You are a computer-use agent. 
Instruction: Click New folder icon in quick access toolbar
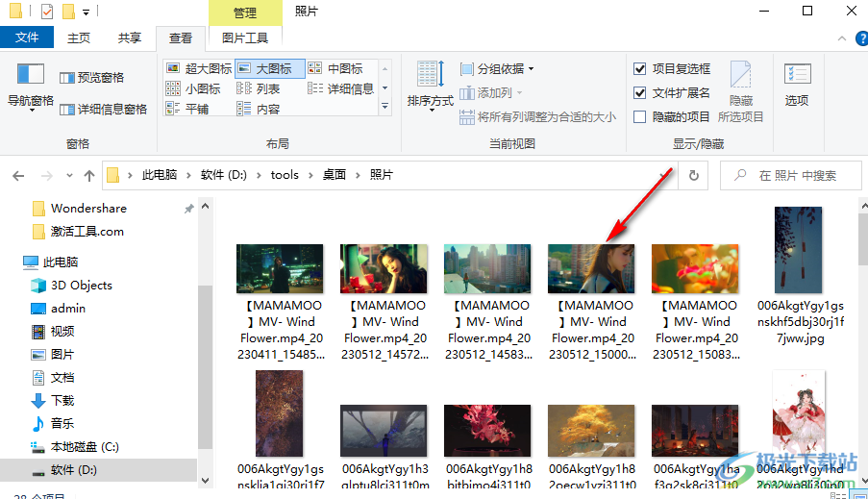click(68, 12)
